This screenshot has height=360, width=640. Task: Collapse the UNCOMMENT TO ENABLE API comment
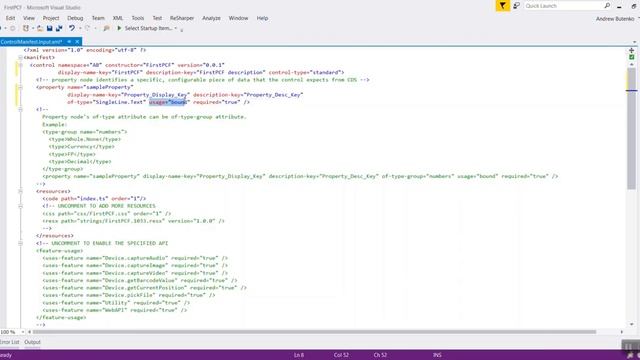[x=20, y=243]
